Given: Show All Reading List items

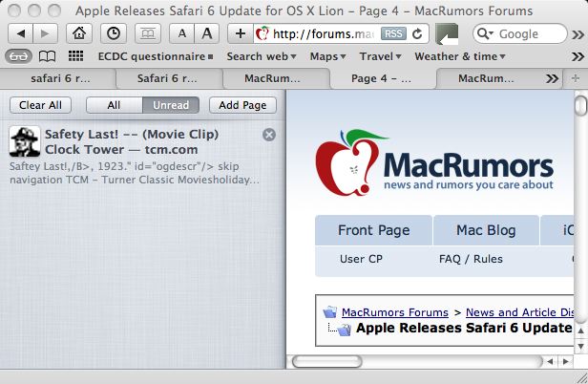Looking at the screenshot, I should 114,105.
